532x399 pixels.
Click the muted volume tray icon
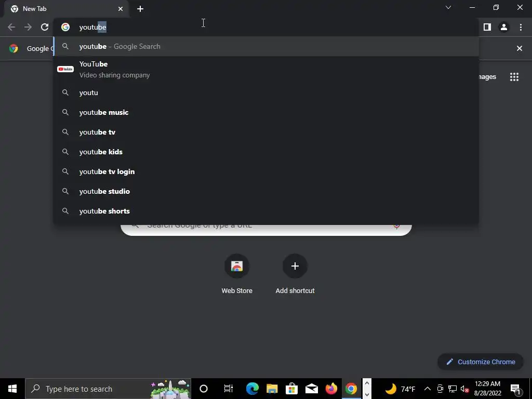pyautogui.click(x=465, y=389)
